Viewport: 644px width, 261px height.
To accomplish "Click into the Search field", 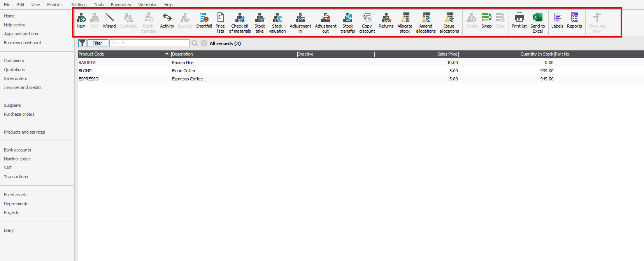I will tap(149, 43).
